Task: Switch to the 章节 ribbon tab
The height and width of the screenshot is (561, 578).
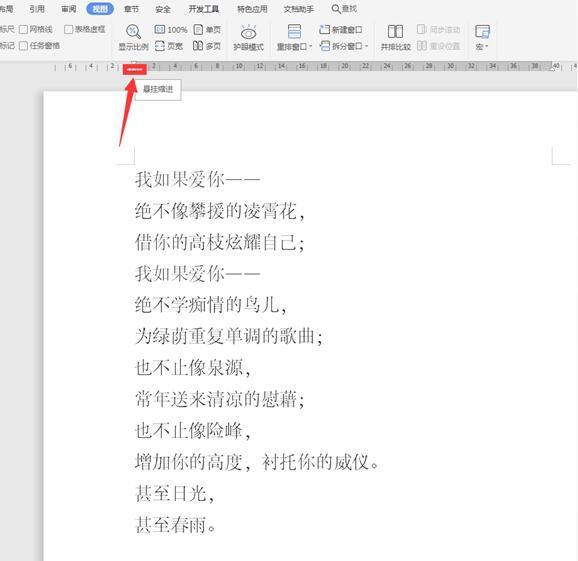Action: click(x=131, y=9)
